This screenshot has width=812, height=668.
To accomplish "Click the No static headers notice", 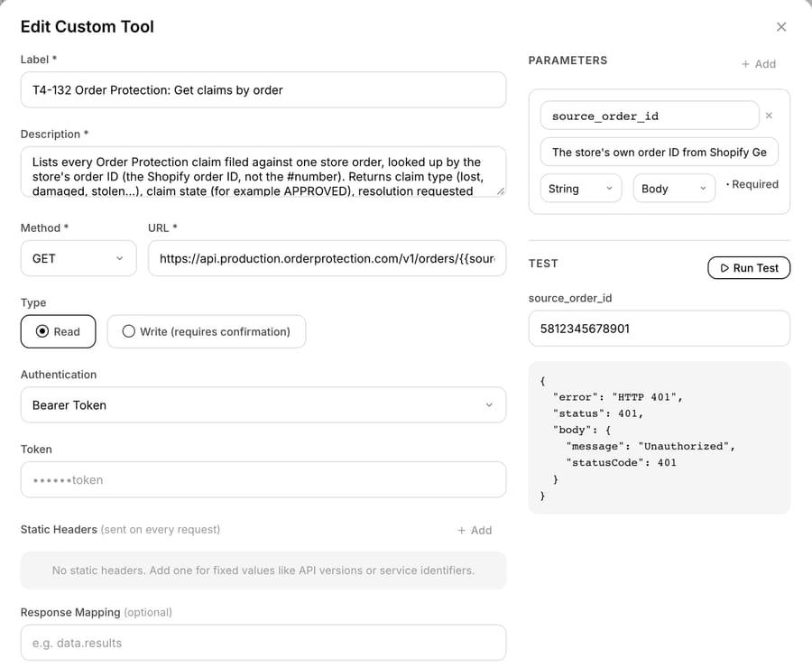I will 263,571.
